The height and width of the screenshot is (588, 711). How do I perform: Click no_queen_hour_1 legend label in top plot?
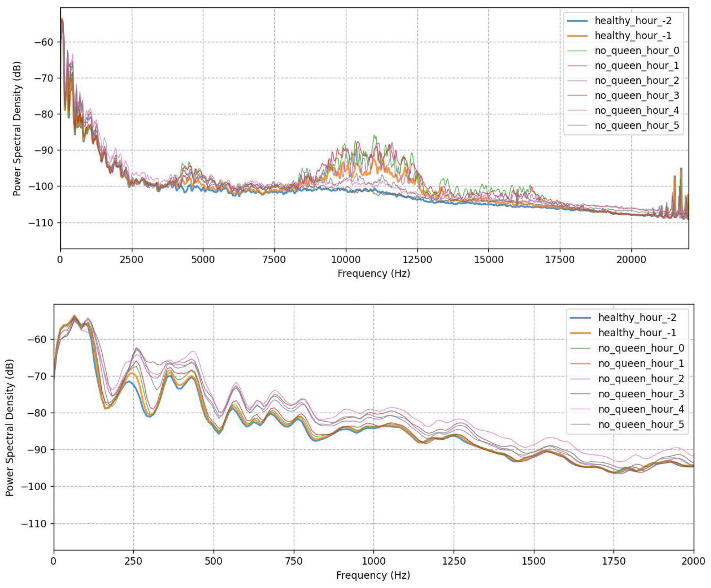tap(637, 66)
